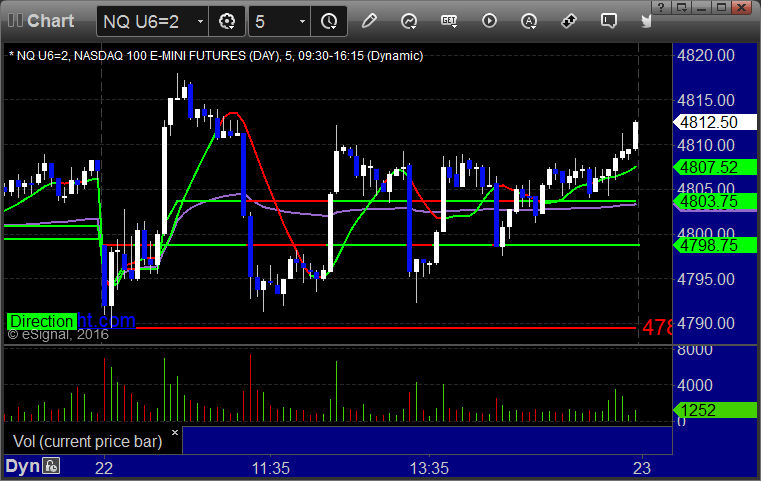
Task: Click the 4798.75 green price tag
Action: (x=715, y=245)
